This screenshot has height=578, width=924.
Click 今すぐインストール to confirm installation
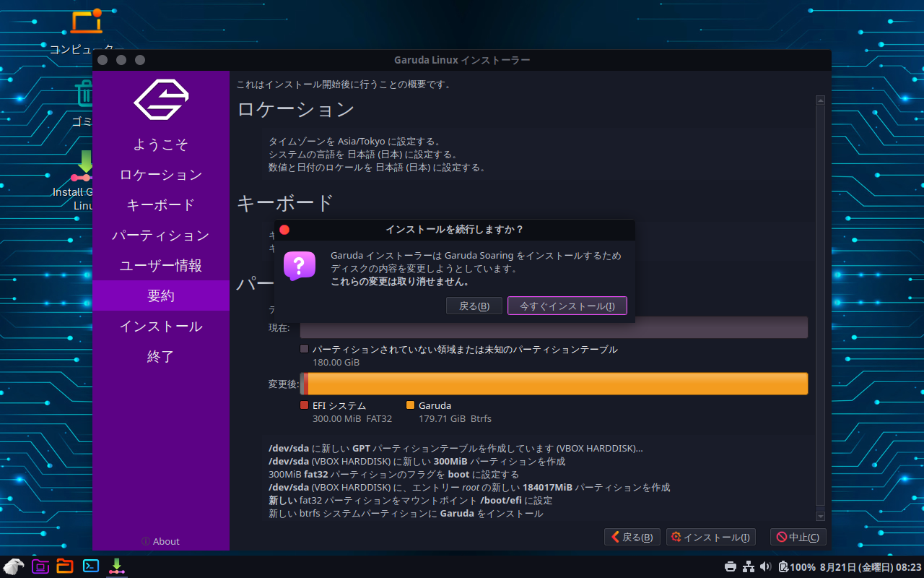(x=567, y=306)
